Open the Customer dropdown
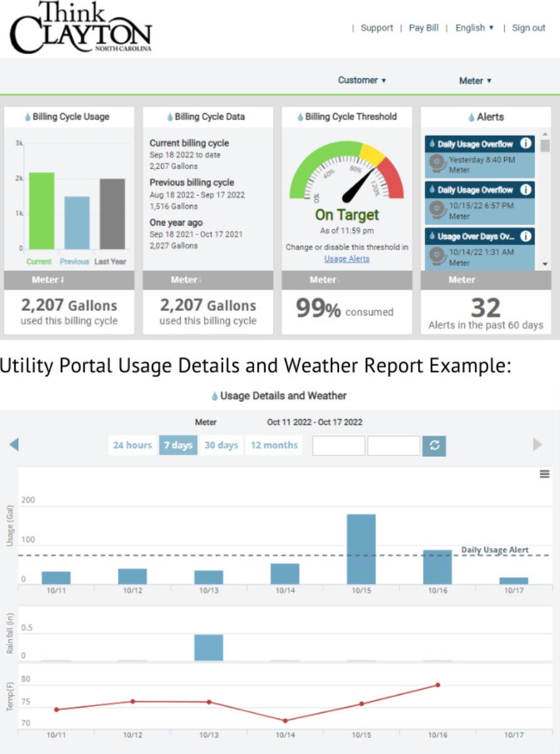Image resolution: width=560 pixels, height=754 pixels. tap(362, 80)
